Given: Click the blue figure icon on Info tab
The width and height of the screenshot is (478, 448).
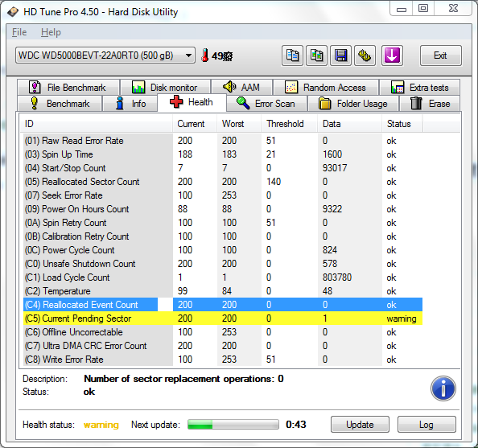Looking at the screenshot, I should pos(120,103).
